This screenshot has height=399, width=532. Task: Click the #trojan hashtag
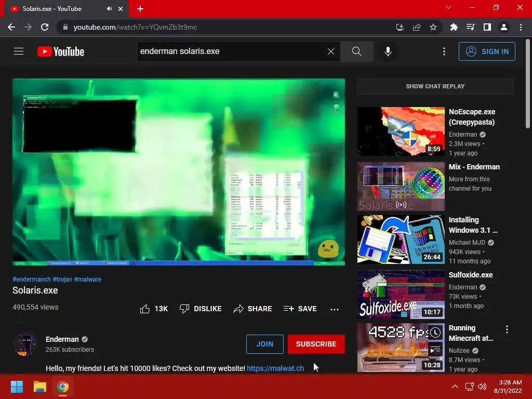click(x=62, y=279)
